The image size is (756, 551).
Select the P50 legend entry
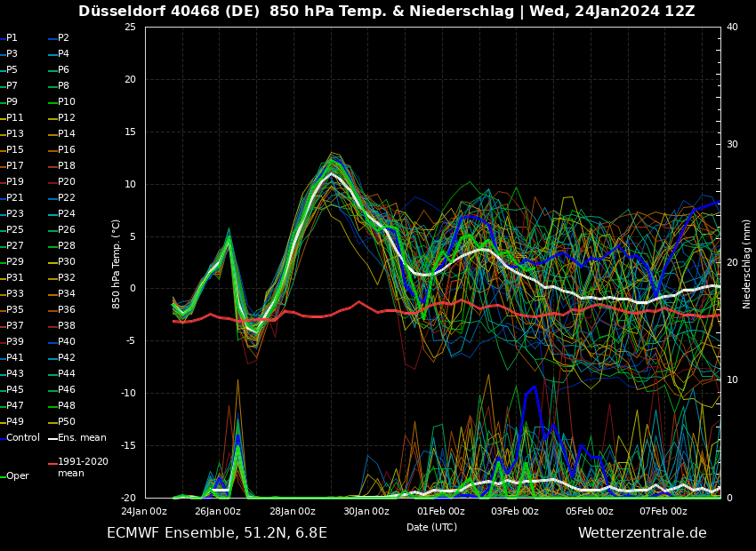(x=67, y=422)
